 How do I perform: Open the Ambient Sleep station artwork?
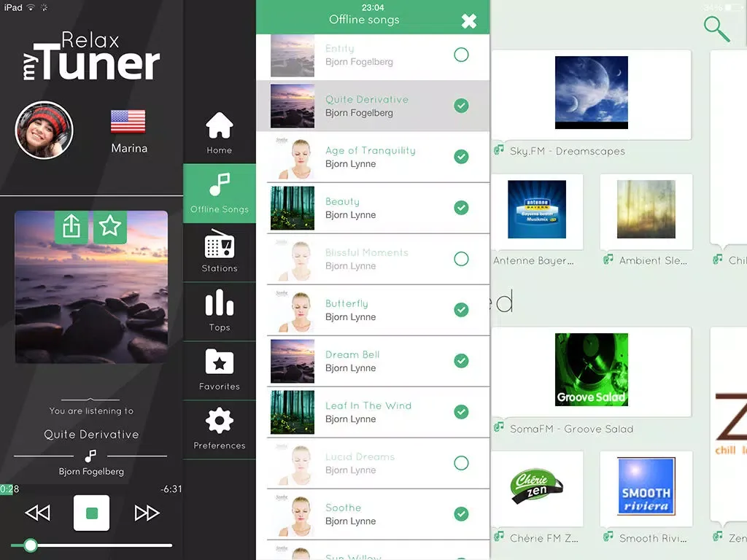(646, 209)
